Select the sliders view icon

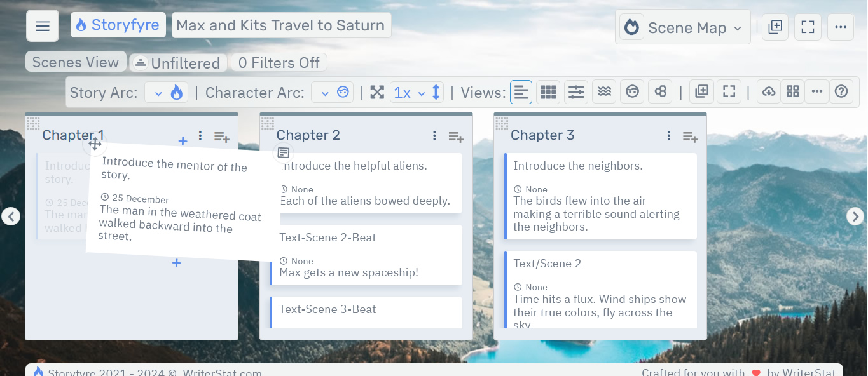click(576, 92)
